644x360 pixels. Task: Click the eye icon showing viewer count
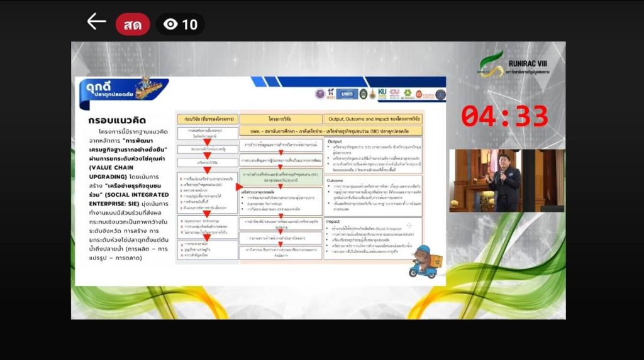click(170, 25)
